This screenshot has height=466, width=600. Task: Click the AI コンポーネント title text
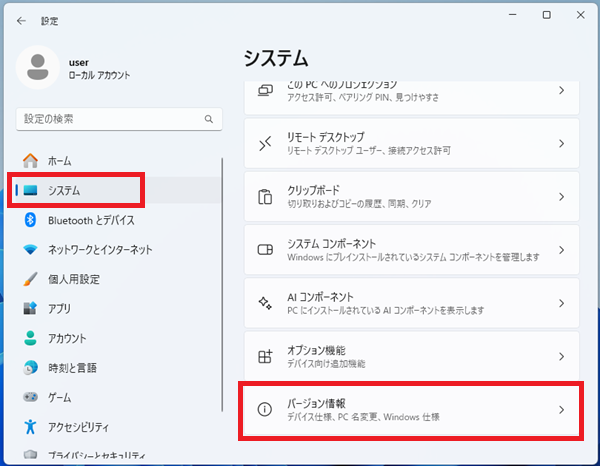tap(320, 297)
